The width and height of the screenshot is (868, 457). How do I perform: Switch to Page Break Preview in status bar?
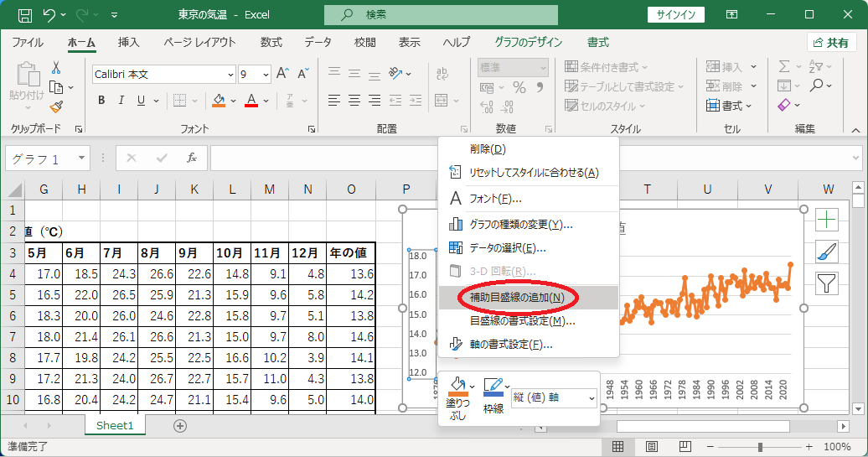(x=685, y=446)
